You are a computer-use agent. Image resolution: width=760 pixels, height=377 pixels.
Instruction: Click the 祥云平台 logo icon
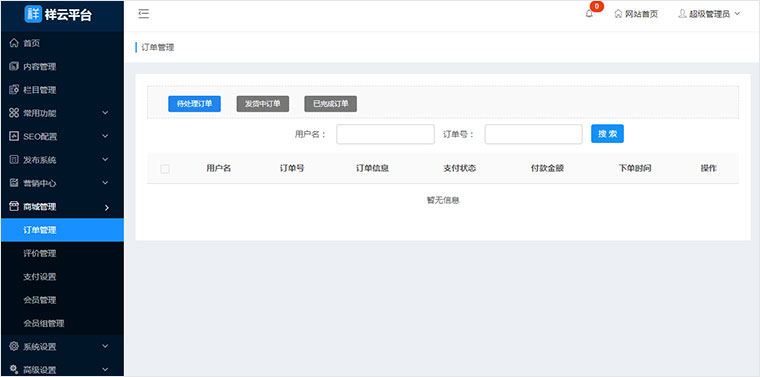33,15
